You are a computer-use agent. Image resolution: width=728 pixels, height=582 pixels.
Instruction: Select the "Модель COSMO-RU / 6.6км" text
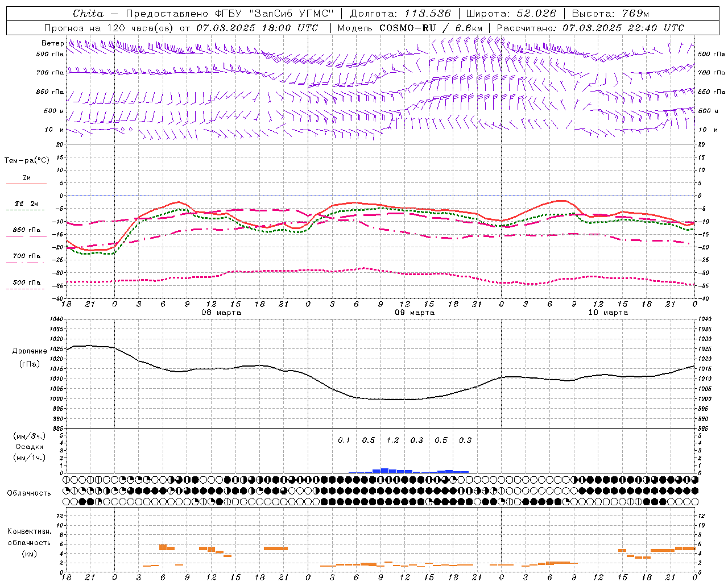410,28
